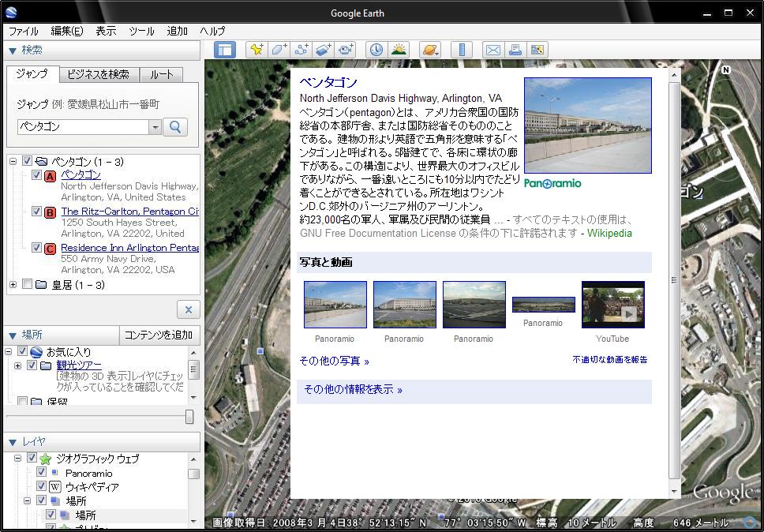Screen dimensions: 764x532
Task: Click the print toolbar icon
Action: [x=515, y=50]
